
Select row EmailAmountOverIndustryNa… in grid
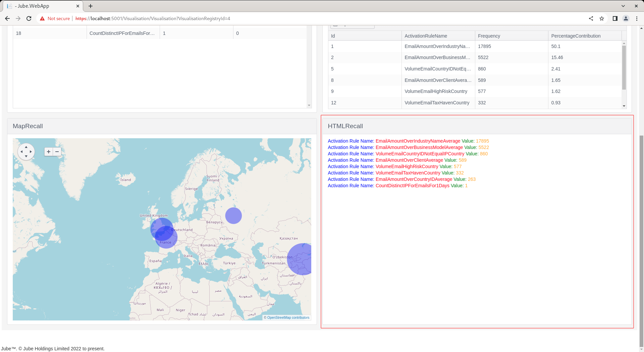(x=475, y=46)
